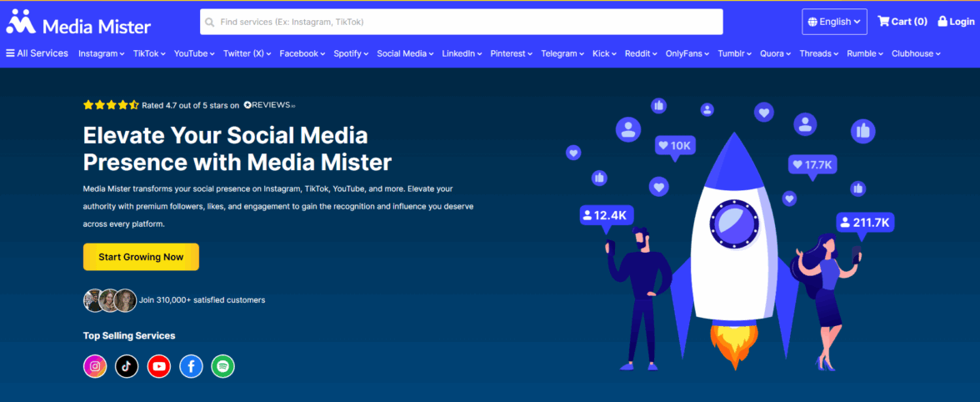This screenshot has height=402, width=980.
Task: Expand the Twitter (X) menu
Action: click(x=247, y=53)
